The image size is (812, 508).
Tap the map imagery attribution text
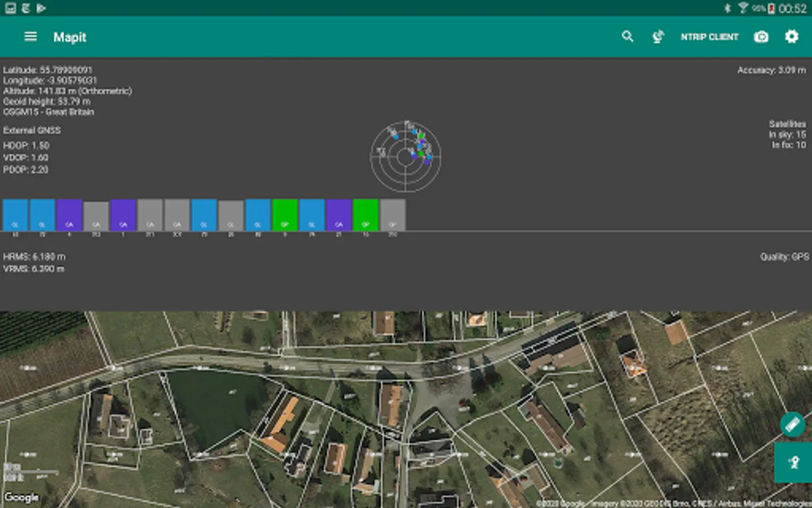(x=673, y=503)
